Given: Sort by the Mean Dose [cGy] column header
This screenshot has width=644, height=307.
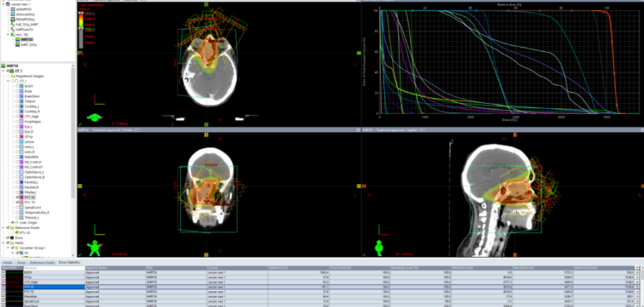Looking at the screenshot, I should (604, 268).
